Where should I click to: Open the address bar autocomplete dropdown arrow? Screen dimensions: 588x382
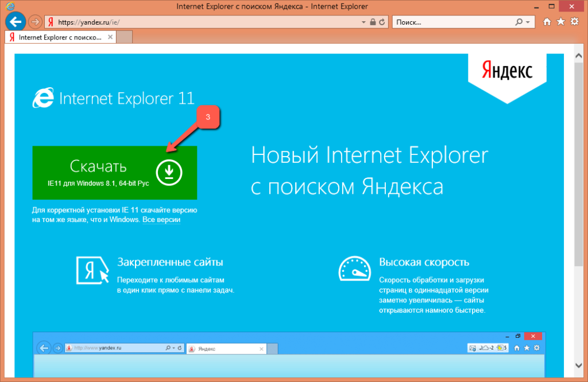point(363,22)
